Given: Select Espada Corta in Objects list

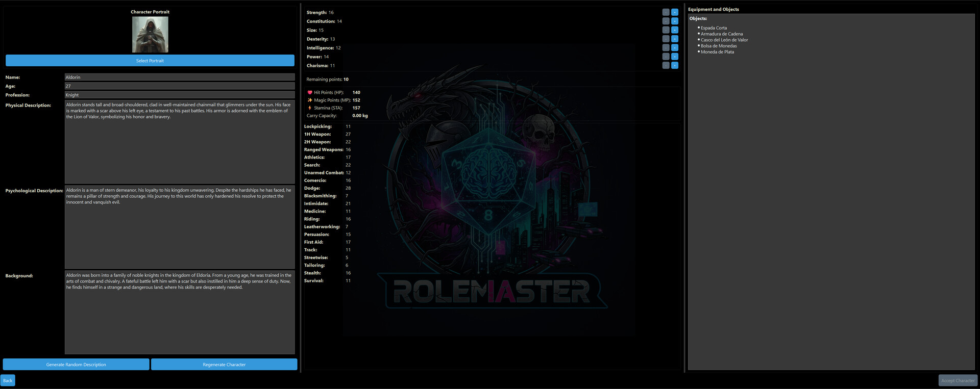Looking at the screenshot, I should 714,28.
